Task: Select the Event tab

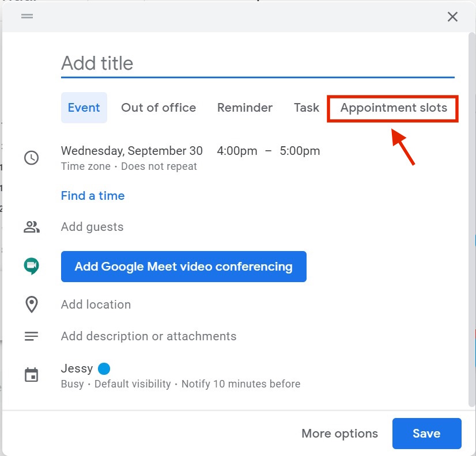Action: 84,108
